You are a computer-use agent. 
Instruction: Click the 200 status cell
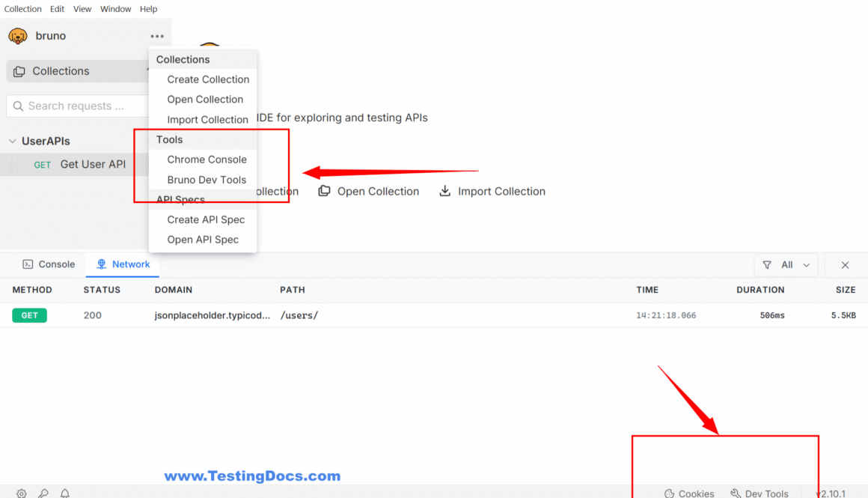93,315
